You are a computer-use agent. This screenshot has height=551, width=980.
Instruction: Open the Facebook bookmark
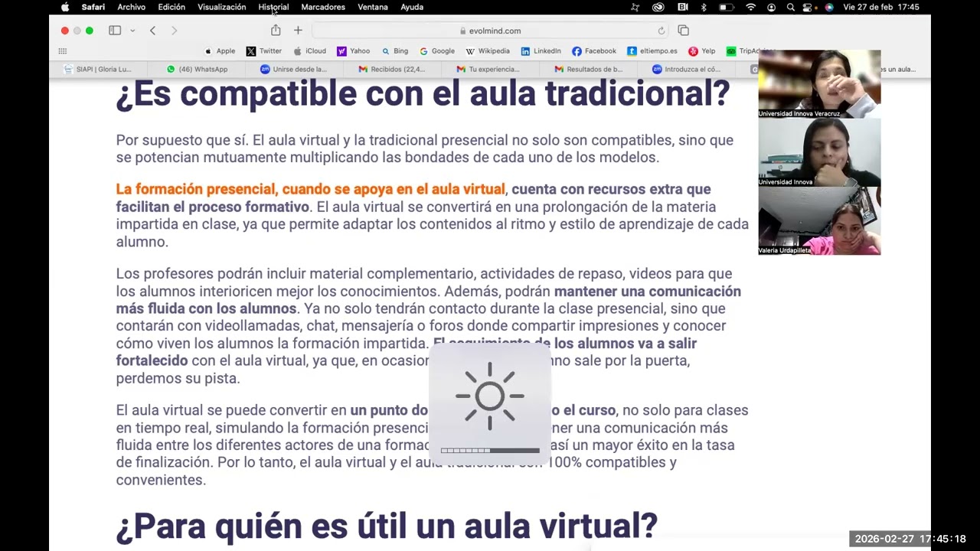594,51
